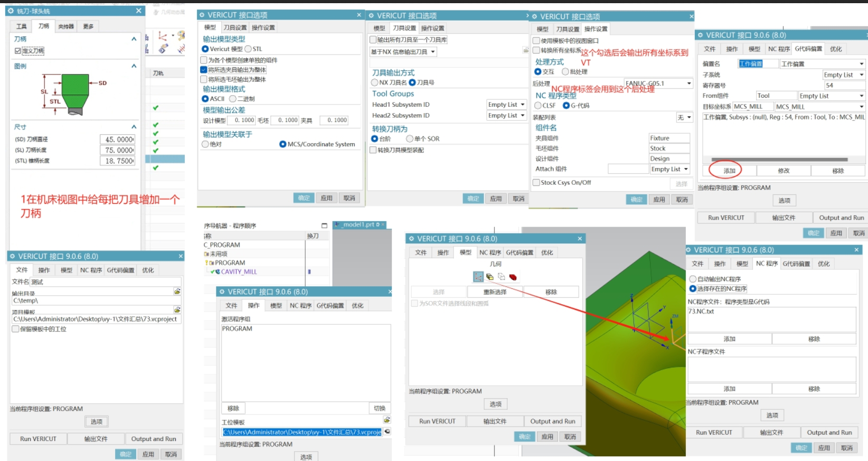Image resolution: width=868 pixels, height=461 pixels.
Task: Check 保留模板中的工位 checkbox
Action: [x=16, y=329]
